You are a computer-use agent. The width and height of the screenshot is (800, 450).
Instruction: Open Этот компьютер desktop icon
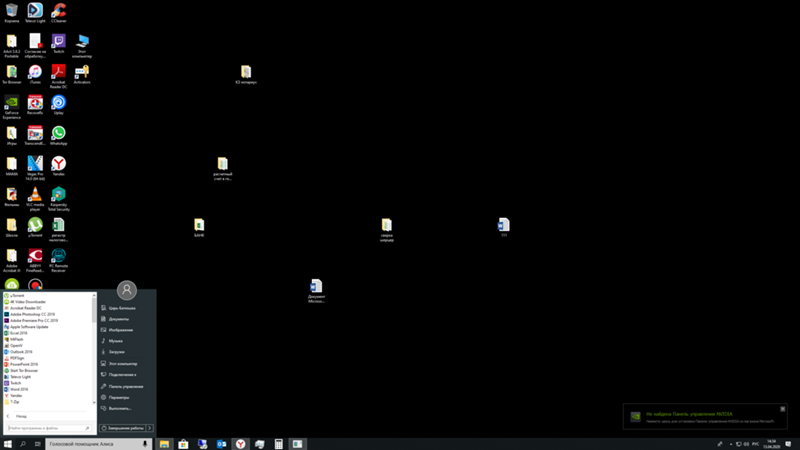[x=82, y=45]
